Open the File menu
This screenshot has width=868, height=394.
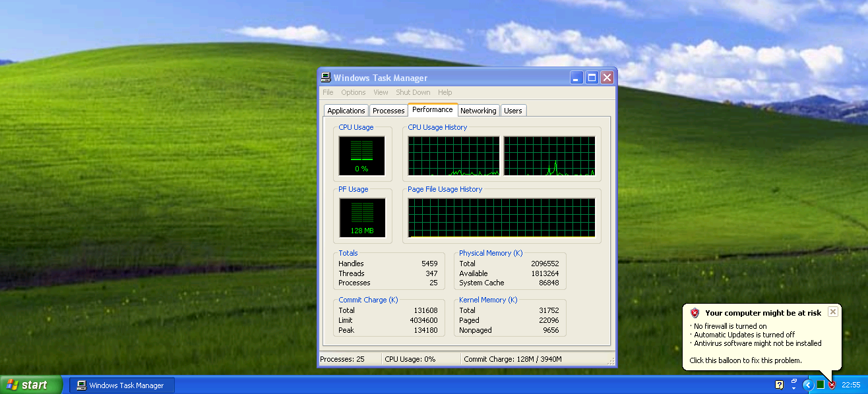(x=328, y=92)
